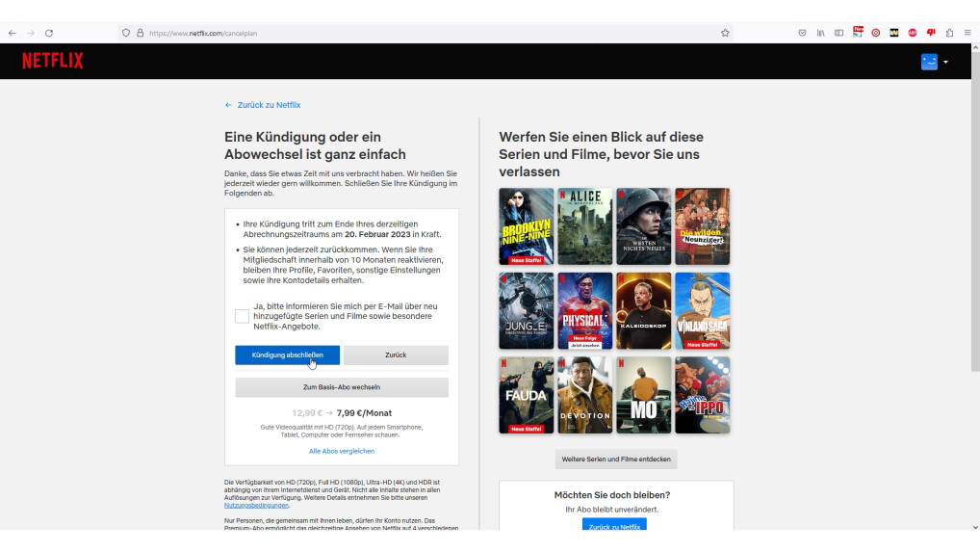
Task: Open the Firefox library icon
Action: (x=821, y=33)
